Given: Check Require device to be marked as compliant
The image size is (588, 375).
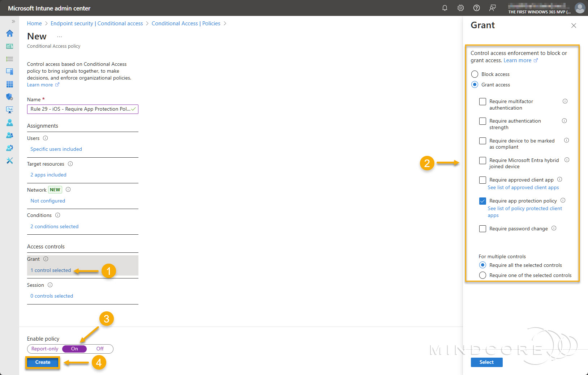Looking at the screenshot, I should click(482, 141).
